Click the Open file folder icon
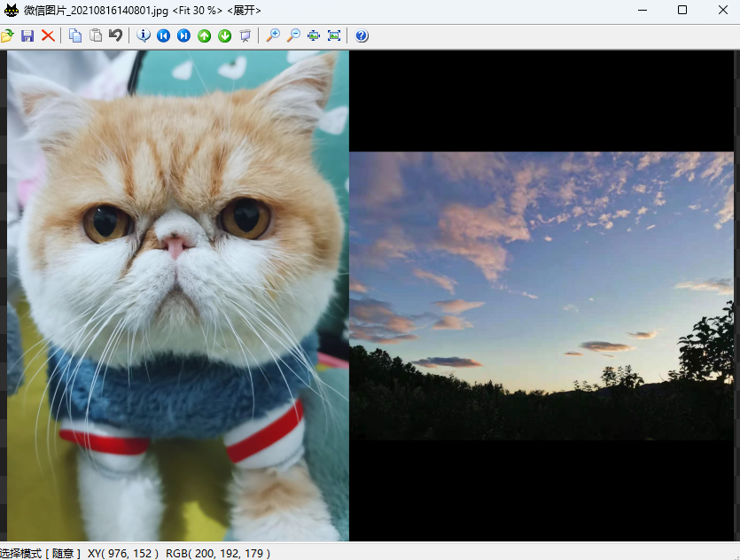Screen dimensions: 740x560 click(7, 35)
